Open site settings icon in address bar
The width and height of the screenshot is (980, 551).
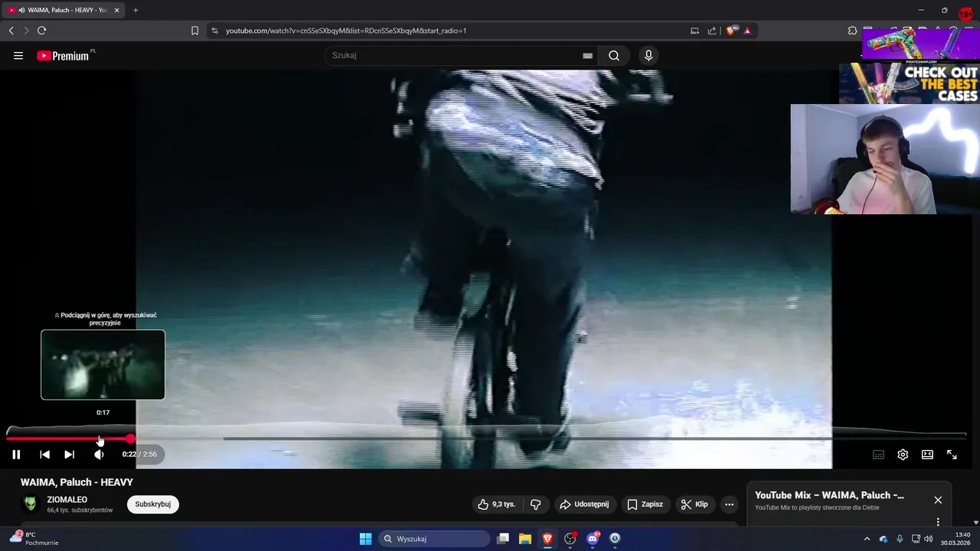[x=214, y=31]
